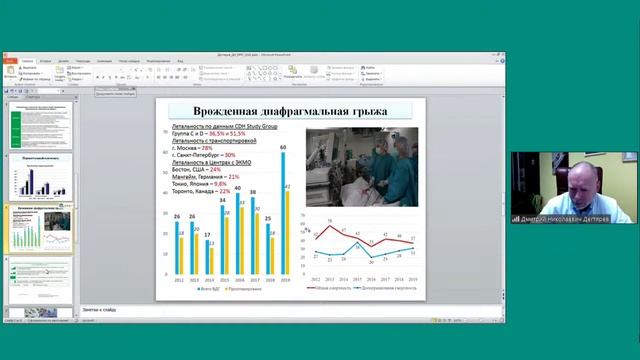Viewport: 640px width, 360px height.
Task: Toggle underline formatting in the ribbon
Action: pyautogui.click(x=109, y=77)
